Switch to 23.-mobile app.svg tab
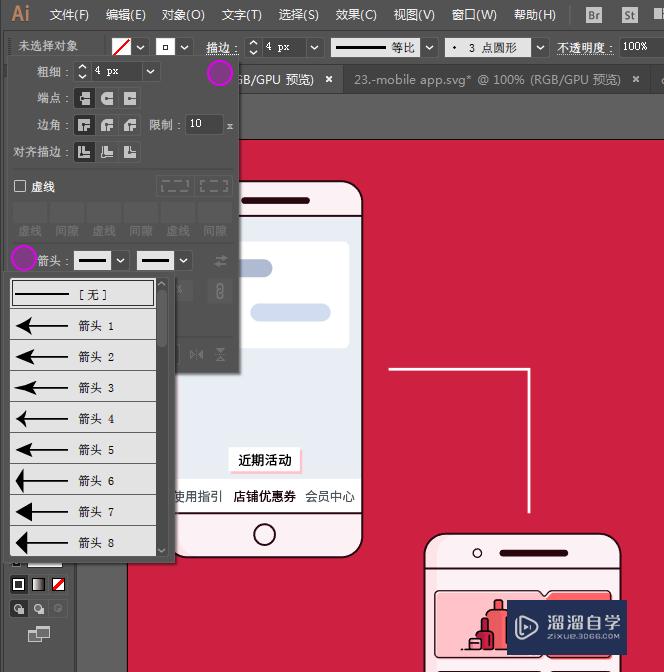Viewport: 664px width, 672px height. pos(487,80)
